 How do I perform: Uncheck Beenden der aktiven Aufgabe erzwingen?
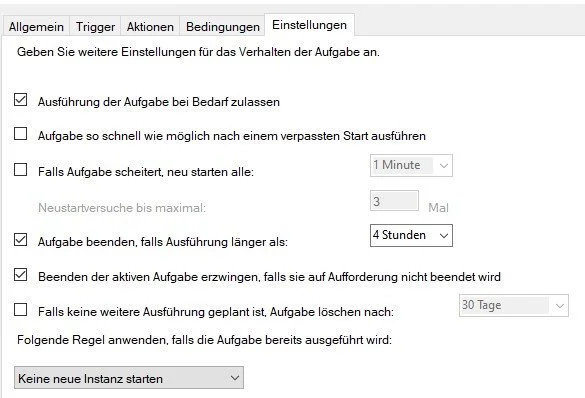coord(21,275)
